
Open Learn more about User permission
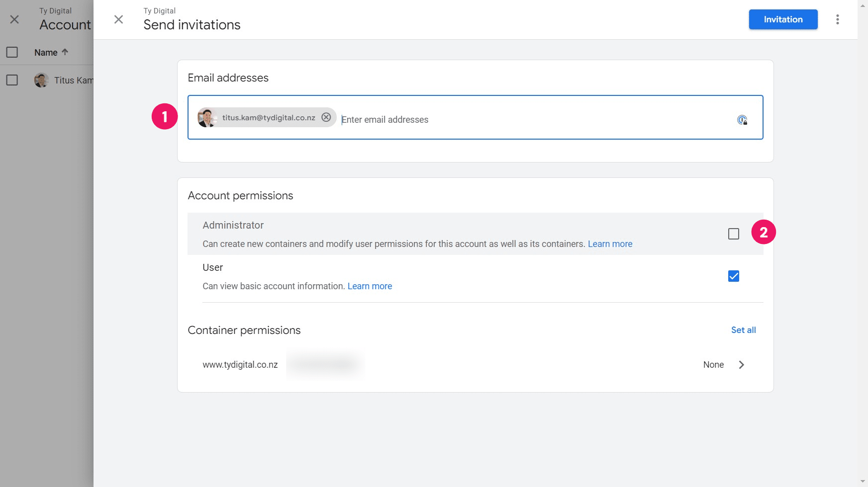coord(370,286)
